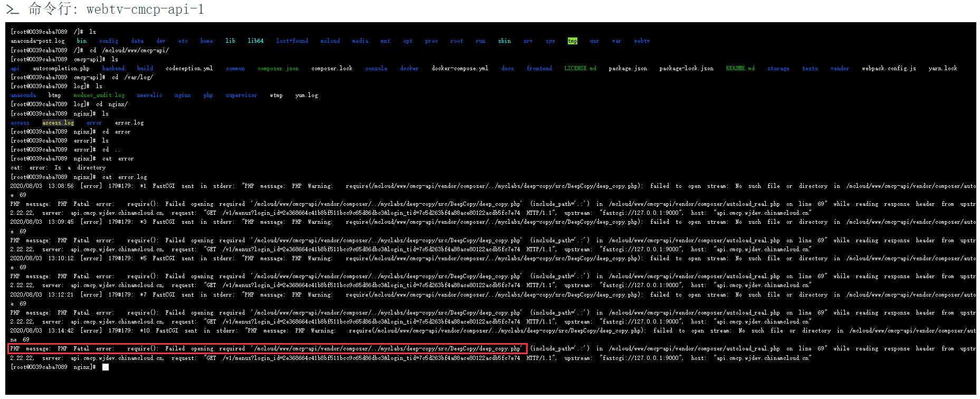Select the sys directory name

[x=550, y=41]
